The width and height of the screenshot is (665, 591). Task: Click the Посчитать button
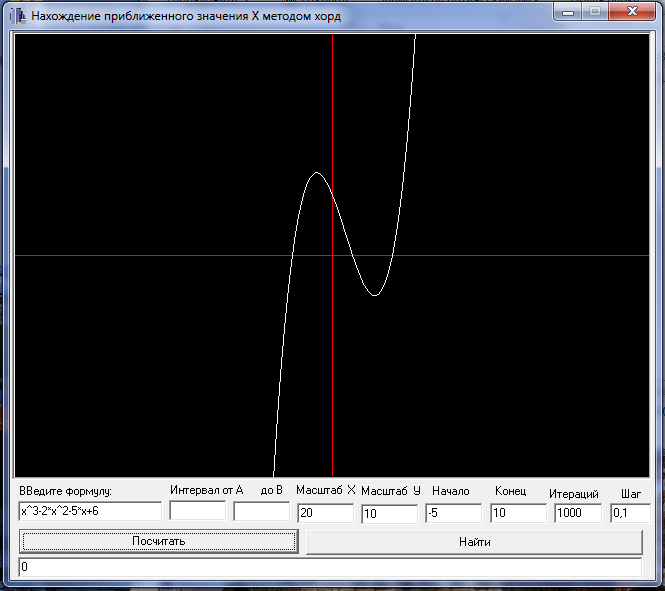tap(159, 541)
